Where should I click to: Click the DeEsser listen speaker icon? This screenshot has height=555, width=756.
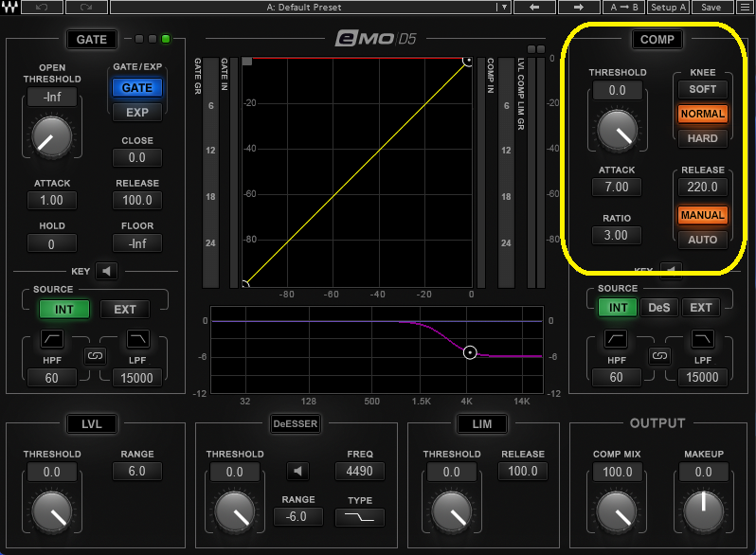pos(299,472)
